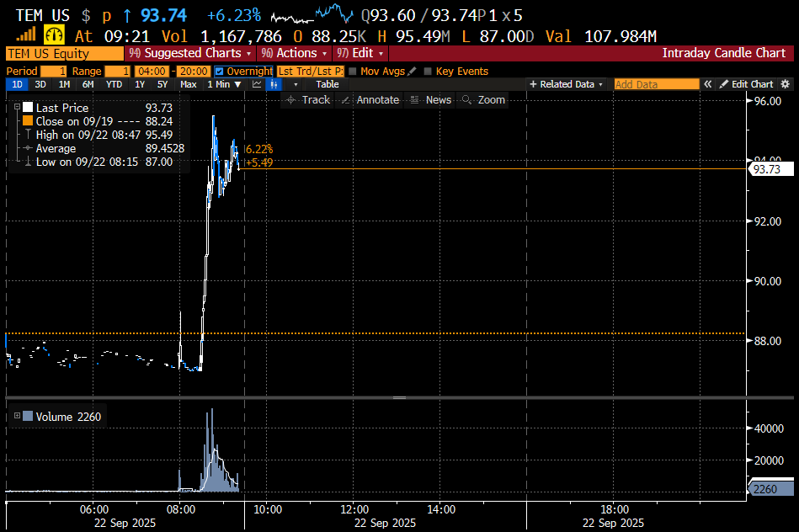Click the 10:00 time axis label
Screen dimensions: 799x532
[x=268, y=509]
